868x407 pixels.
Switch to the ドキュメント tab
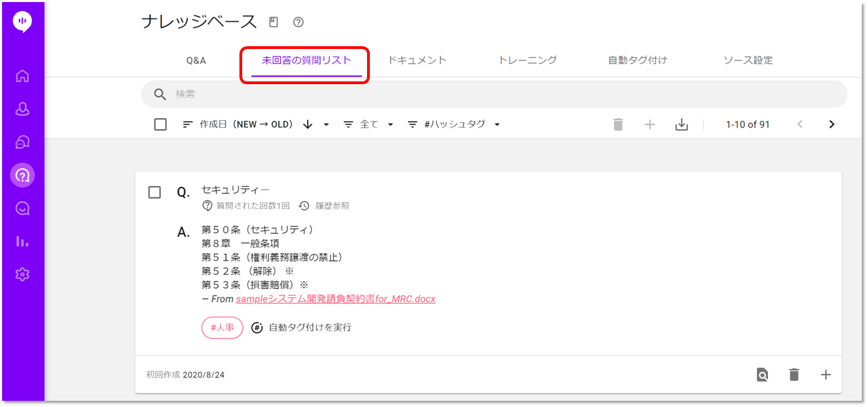(417, 61)
